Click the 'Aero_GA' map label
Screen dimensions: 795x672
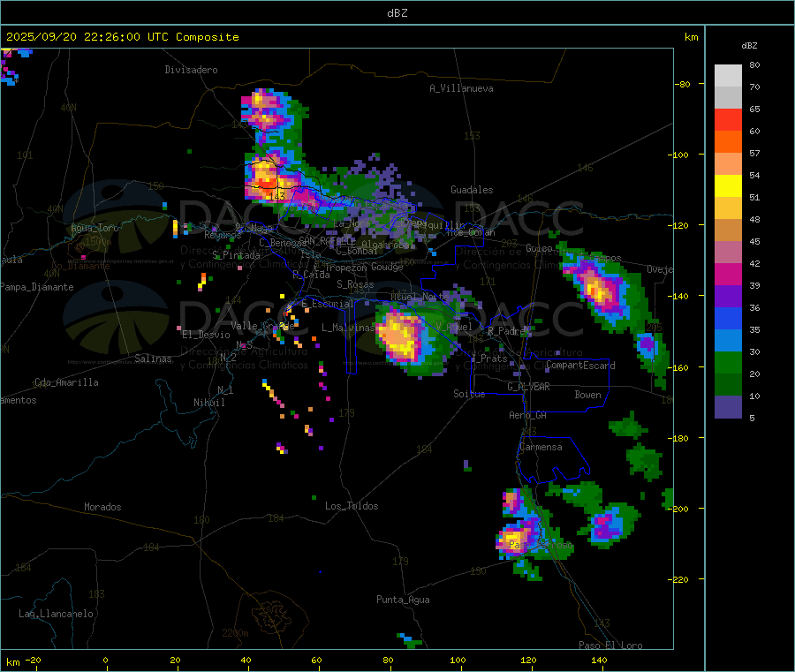pos(527,415)
